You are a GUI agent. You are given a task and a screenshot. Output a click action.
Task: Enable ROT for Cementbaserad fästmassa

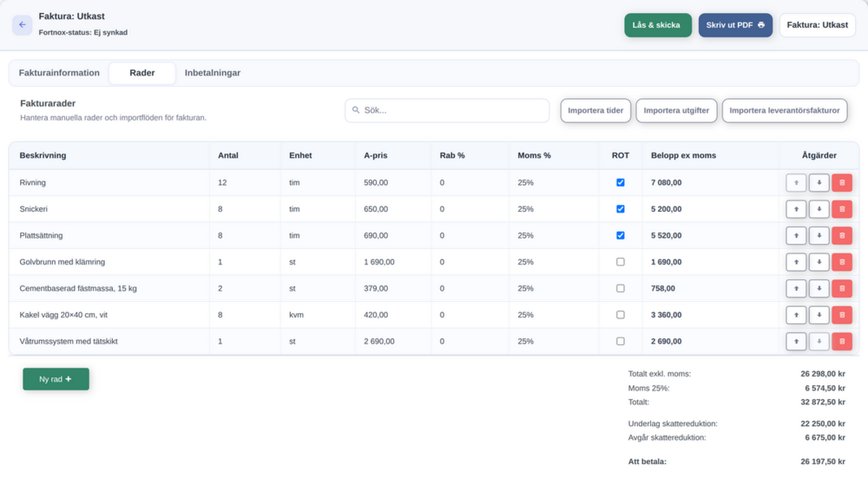click(x=621, y=288)
